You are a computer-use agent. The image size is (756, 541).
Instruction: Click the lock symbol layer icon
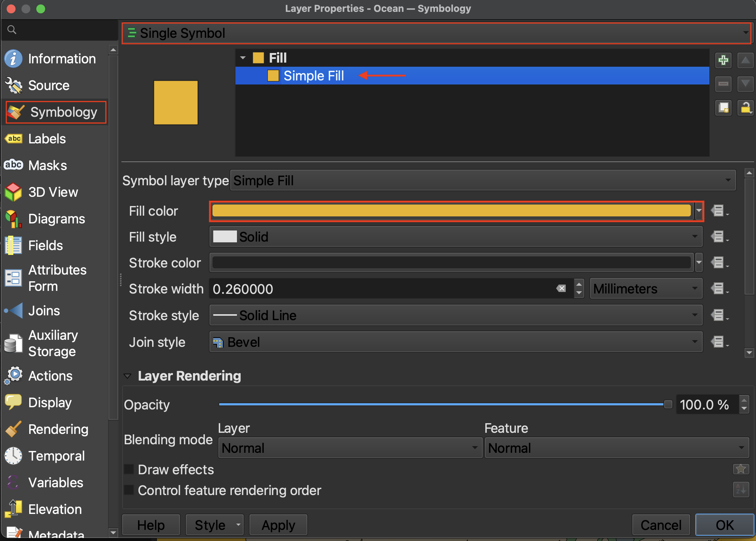(745, 108)
